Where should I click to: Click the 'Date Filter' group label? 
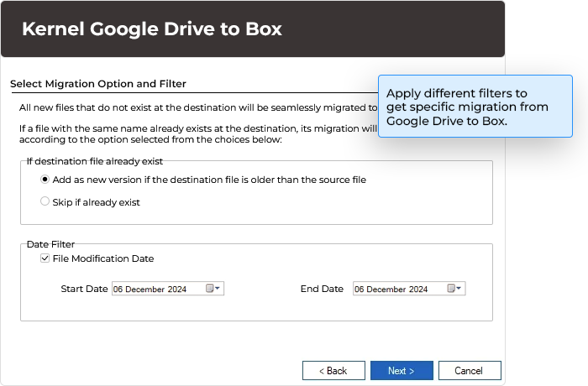pos(50,244)
